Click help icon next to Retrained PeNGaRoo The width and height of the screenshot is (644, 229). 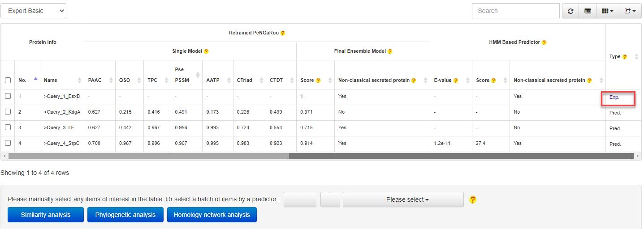[x=283, y=33]
